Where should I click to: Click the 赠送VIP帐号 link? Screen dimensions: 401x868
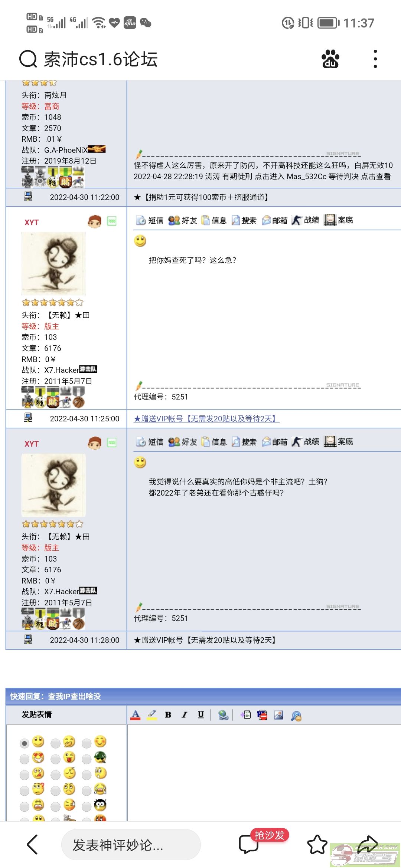pyautogui.click(x=206, y=419)
